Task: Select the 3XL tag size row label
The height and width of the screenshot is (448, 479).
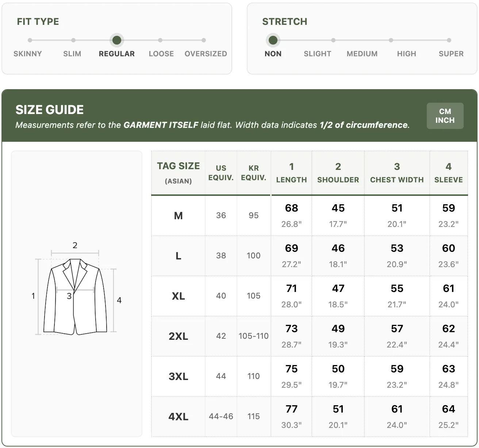Action: [x=179, y=376]
